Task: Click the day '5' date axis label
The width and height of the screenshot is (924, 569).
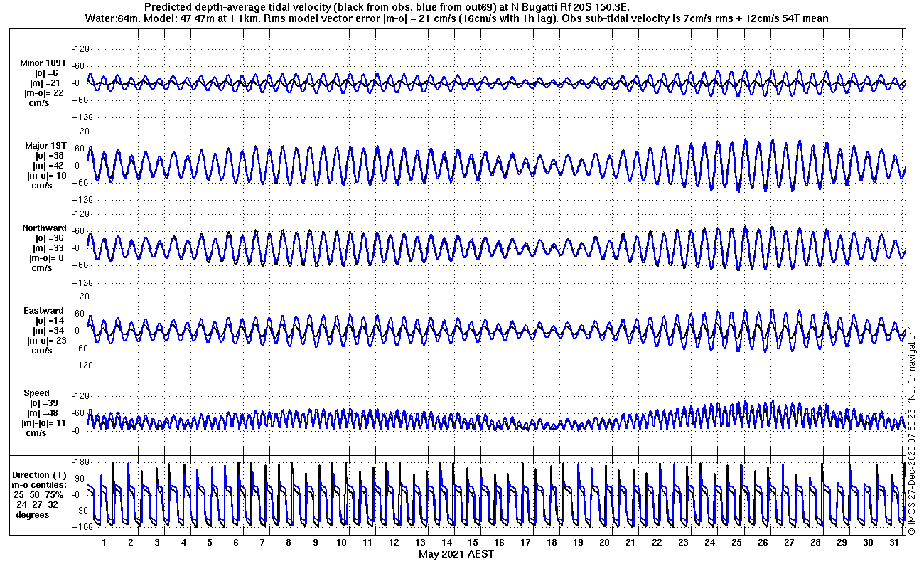Action: pyautogui.click(x=210, y=543)
